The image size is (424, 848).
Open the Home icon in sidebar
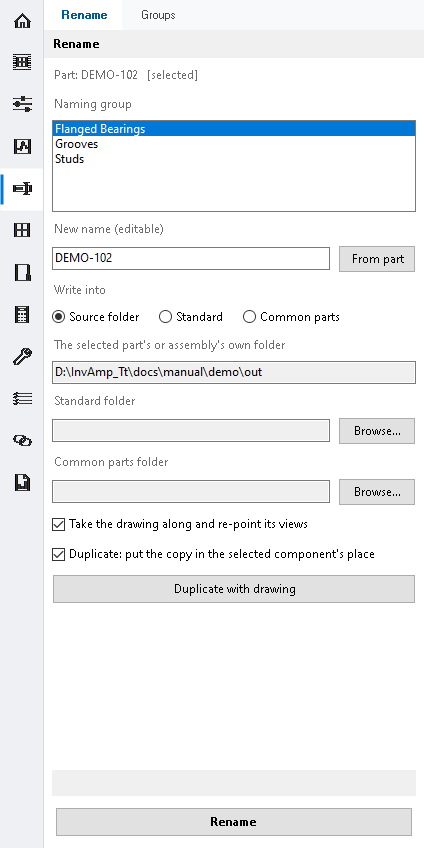tap(22, 22)
